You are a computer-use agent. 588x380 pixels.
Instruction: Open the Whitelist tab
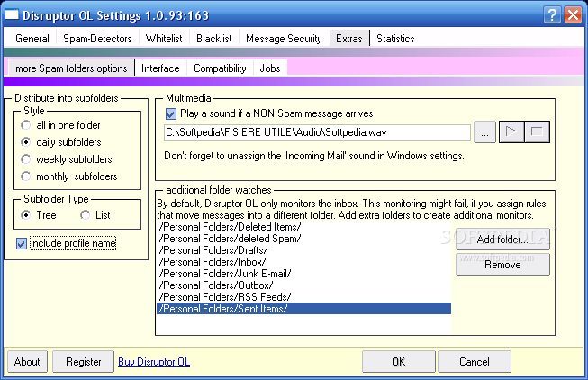pyautogui.click(x=164, y=39)
